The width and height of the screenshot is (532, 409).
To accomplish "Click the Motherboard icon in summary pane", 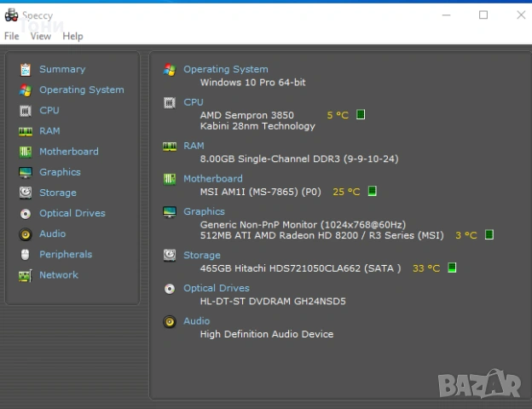I will (170, 179).
